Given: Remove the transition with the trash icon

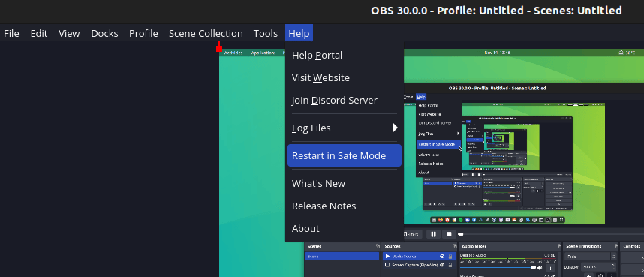Looking at the screenshot, I should pos(600,275).
